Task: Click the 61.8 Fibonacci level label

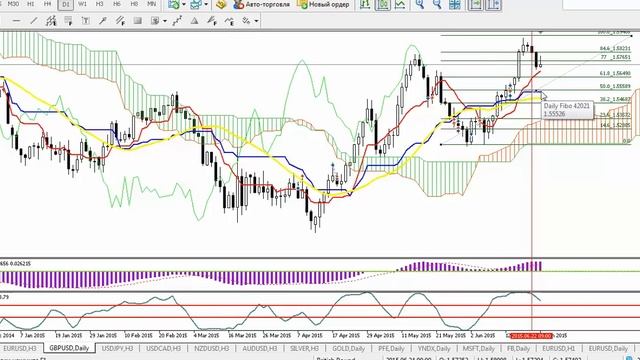Action: pyautogui.click(x=615, y=73)
